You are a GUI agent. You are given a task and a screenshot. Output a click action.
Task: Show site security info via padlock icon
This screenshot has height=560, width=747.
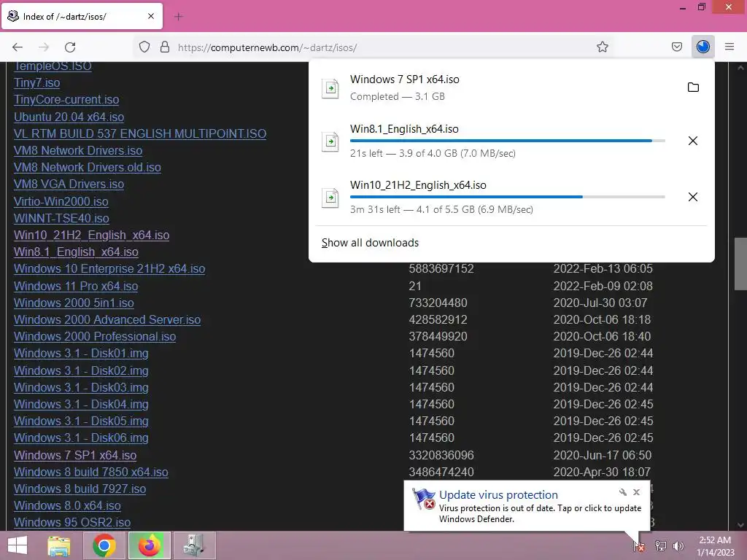coord(165,47)
